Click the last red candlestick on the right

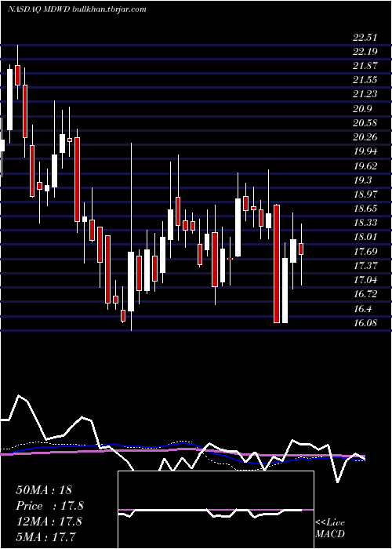(x=301, y=249)
